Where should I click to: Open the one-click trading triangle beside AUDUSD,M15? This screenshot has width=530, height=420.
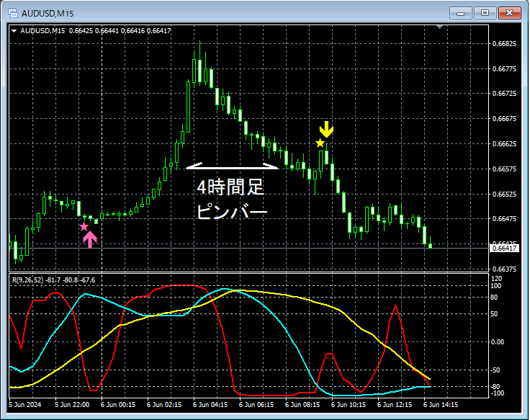[14, 31]
